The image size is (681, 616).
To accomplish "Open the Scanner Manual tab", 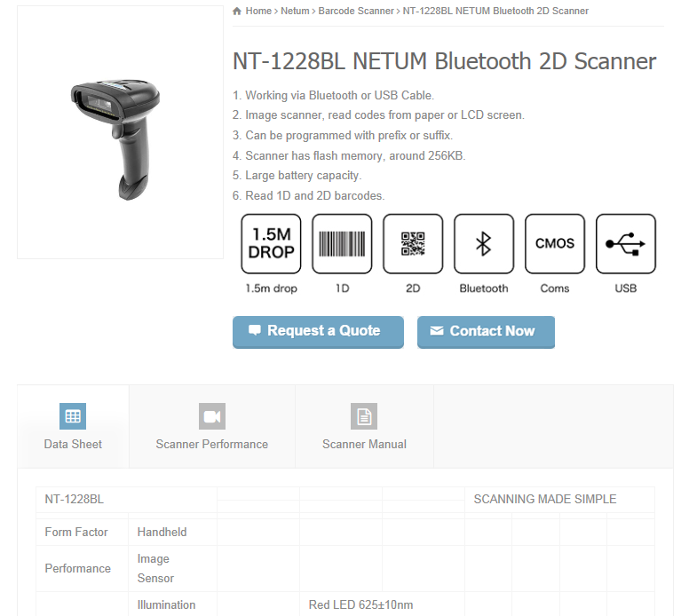I will pos(364,426).
